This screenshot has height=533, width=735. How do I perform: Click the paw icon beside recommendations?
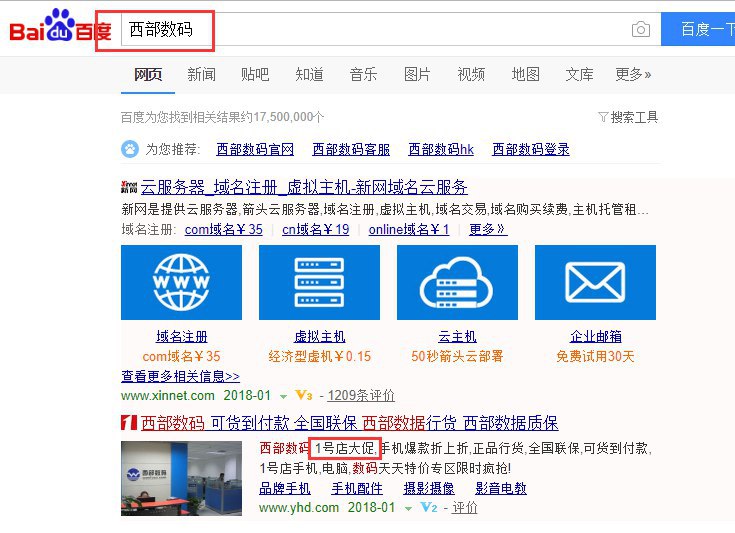click(x=130, y=149)
